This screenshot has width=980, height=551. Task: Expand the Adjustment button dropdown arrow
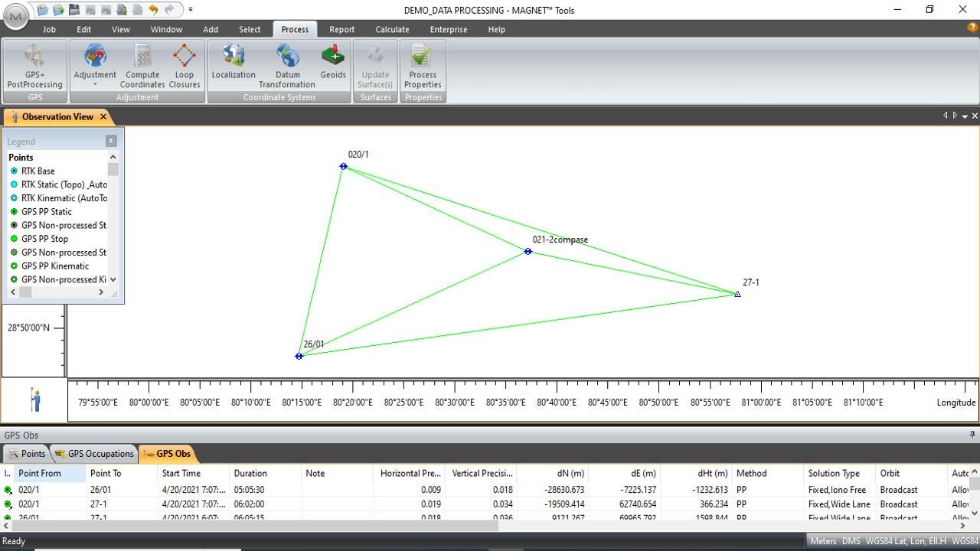(x=95, y=84)
